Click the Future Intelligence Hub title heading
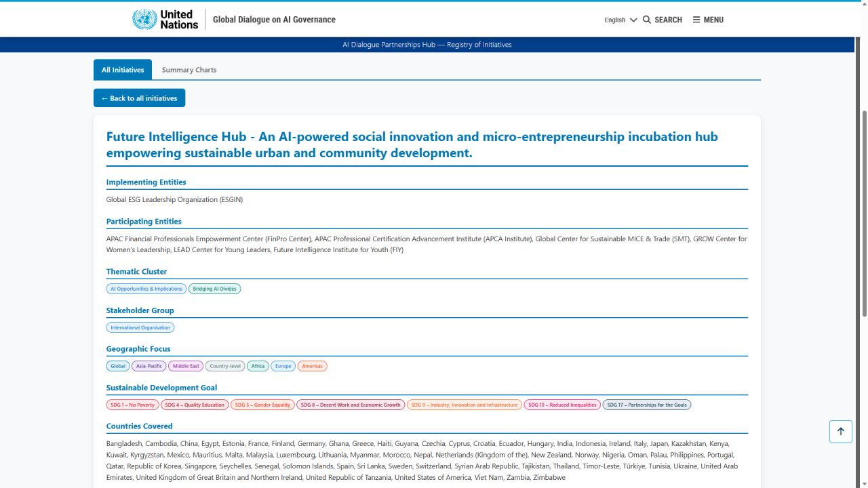 pos(412,144)
